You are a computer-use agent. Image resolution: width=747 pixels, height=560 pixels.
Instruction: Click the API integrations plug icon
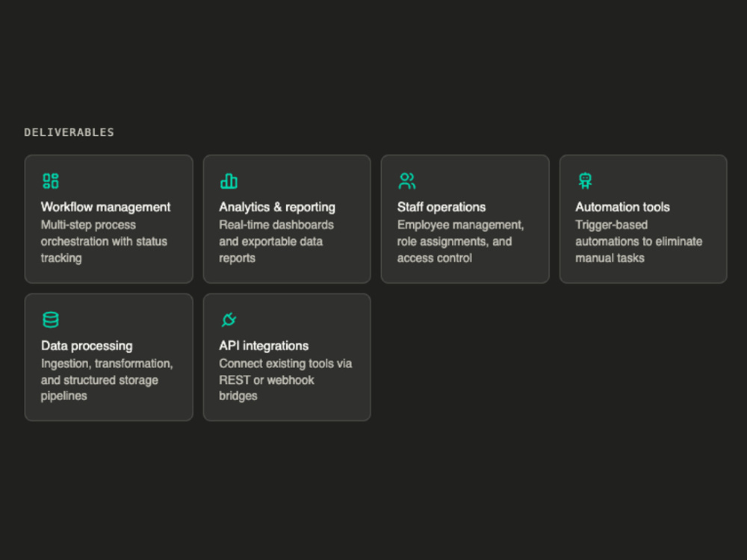click(x=229, y=320)
